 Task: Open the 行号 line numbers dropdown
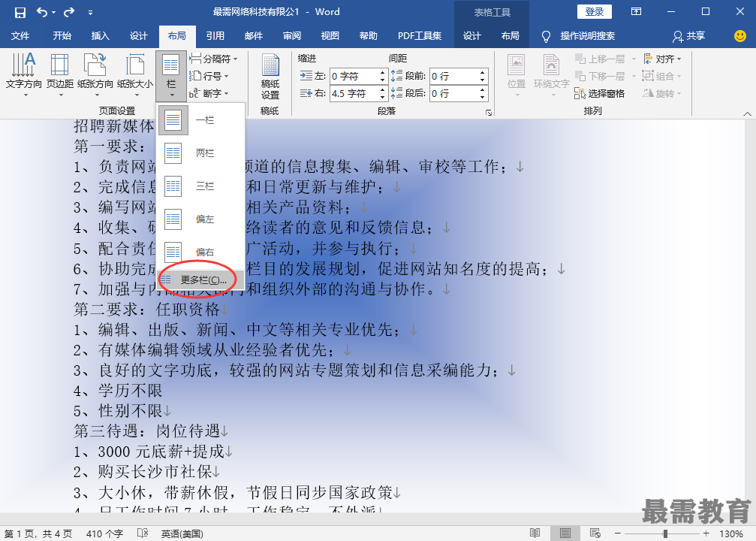(209, 76)
